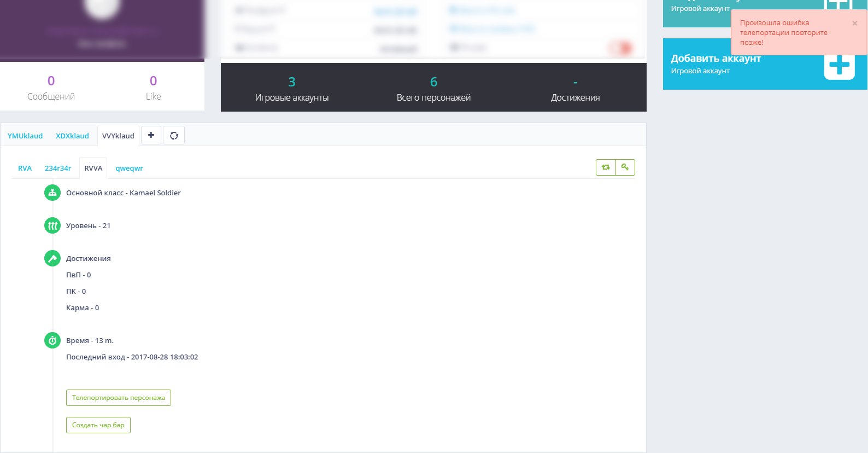The image size is (868, 453).
Task: Click the green key icon button
Action: pyautogui.click(x=625, y=167)
